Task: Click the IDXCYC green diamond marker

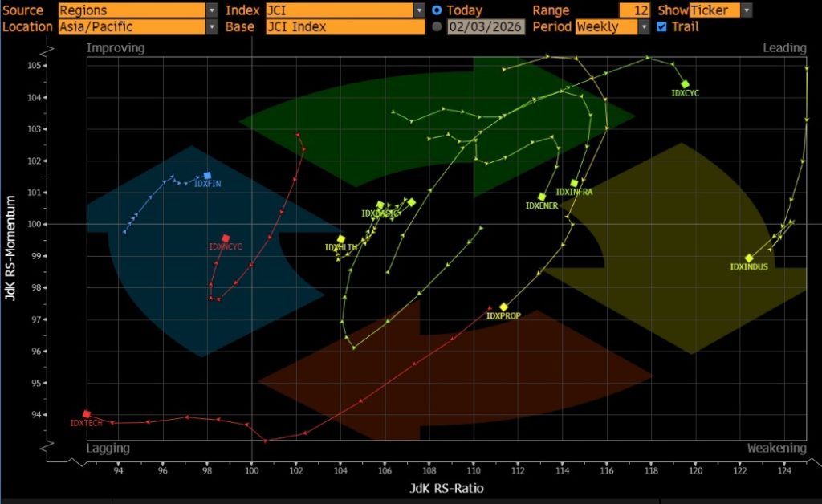Action: 685,84
